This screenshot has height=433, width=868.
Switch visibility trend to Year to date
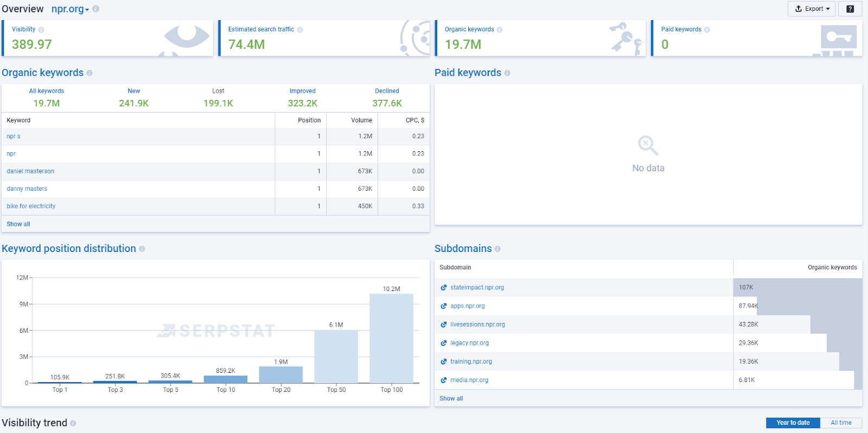[x=793, y=423]
